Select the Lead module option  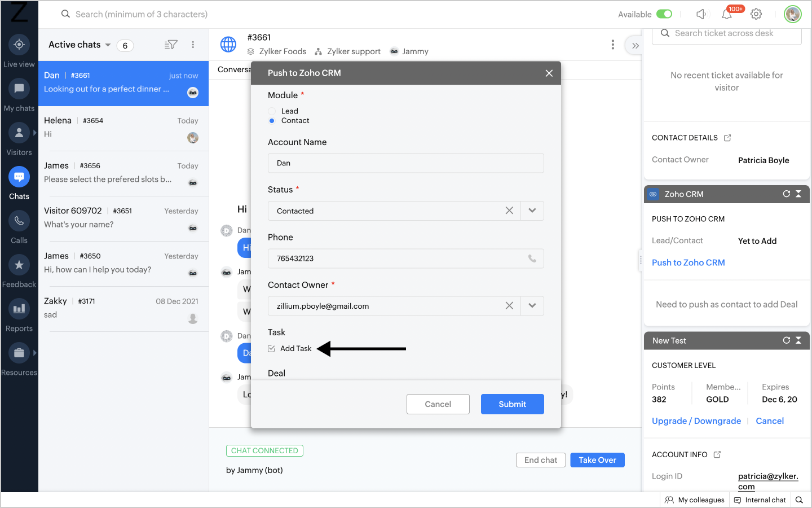(x=272, y=111)
